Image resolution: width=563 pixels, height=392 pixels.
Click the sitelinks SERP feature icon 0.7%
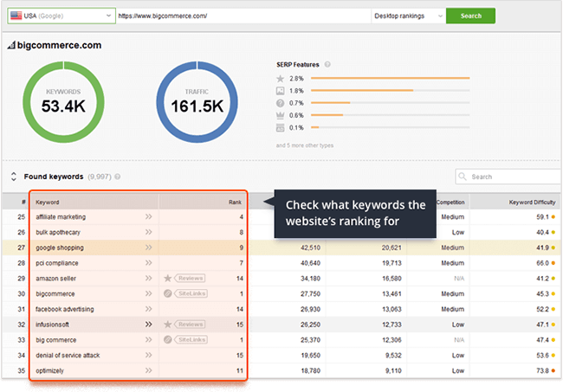[x=280, y=103]
